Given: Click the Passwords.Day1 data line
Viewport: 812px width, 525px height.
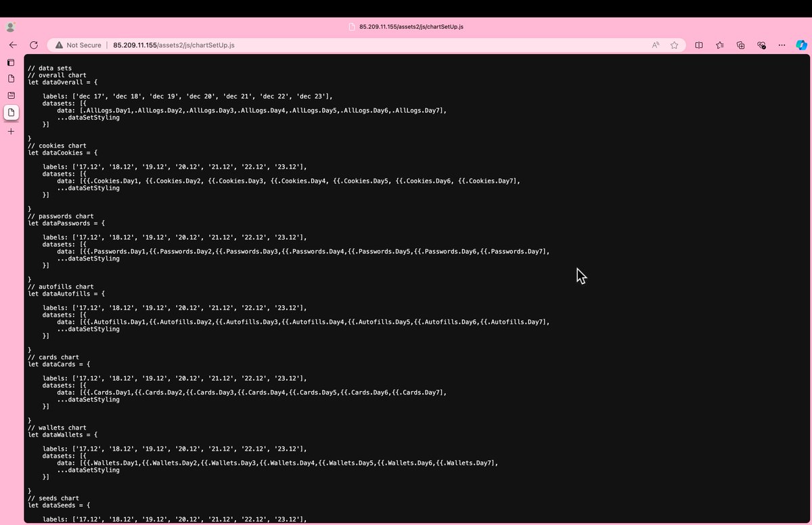Looking at the screenshot, I should coord(303,252).
